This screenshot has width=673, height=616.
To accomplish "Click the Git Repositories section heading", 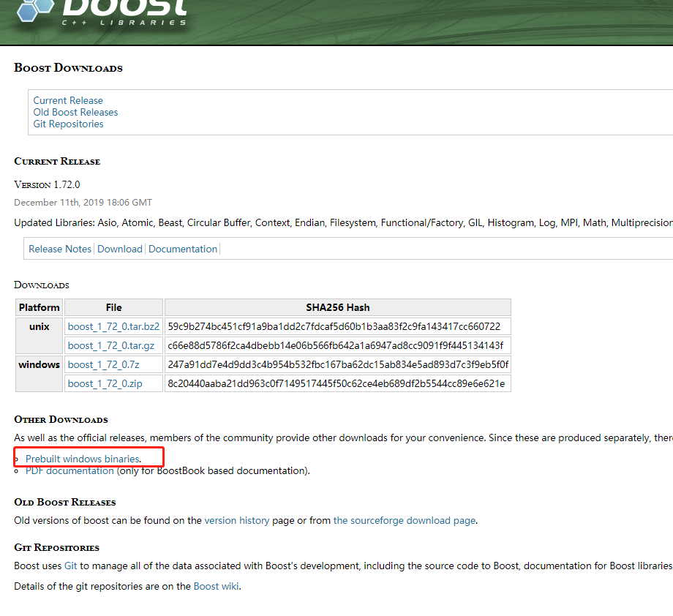I will 56,548.
